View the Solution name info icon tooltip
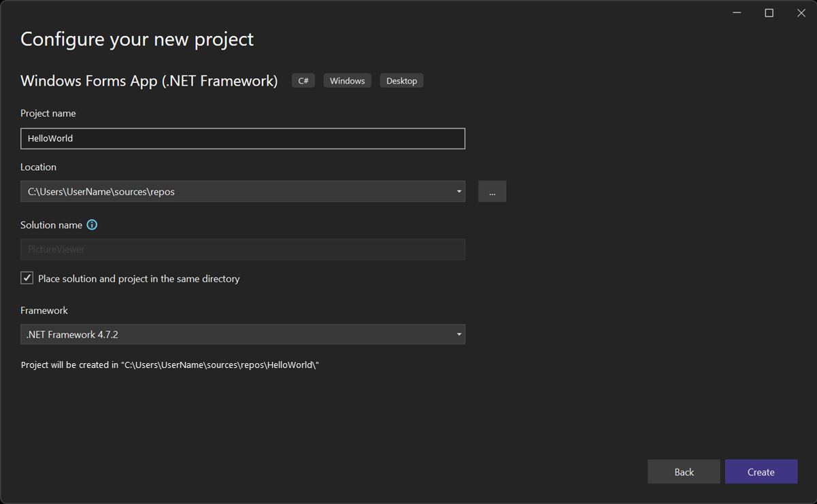This screenshot has width=817, height=504. (x=92, y=224)
